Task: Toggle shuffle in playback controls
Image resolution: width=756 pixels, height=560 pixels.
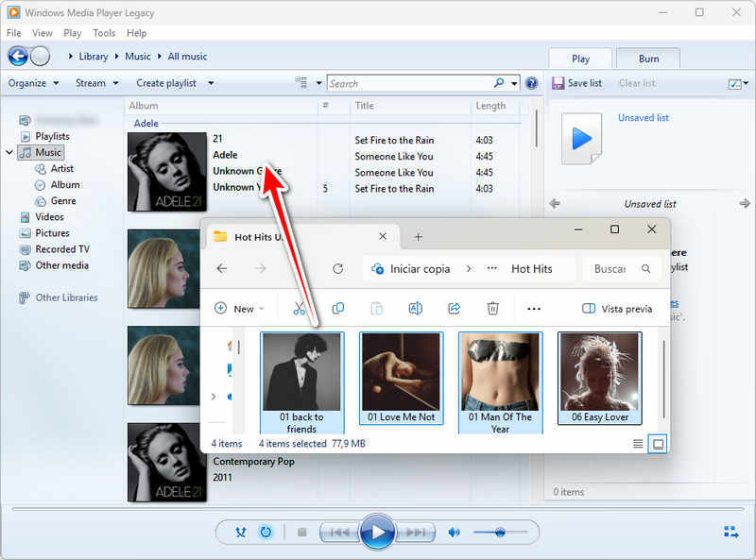Action: [x=241, y=533]
